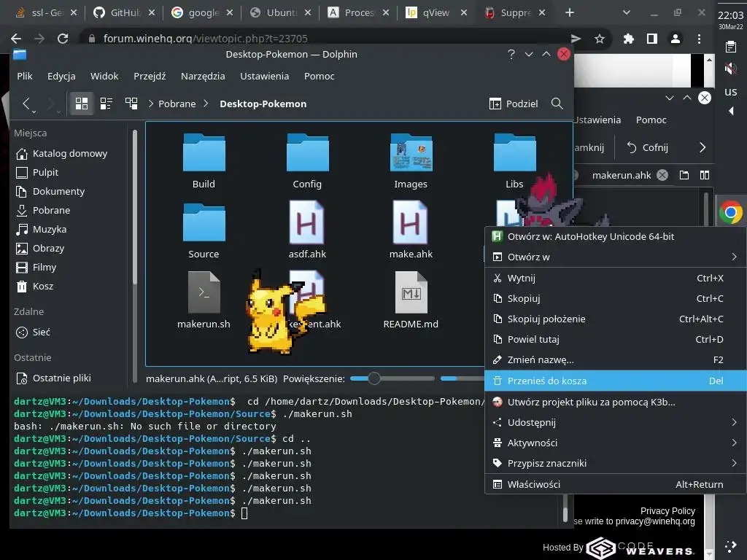Choose Skopiuj from context menu
747x560 pixels.
[x=615, y=298]
